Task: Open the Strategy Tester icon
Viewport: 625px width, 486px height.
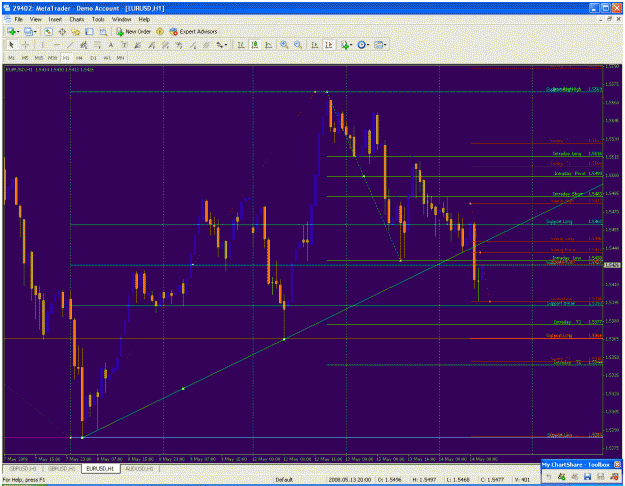Action: (x=103, y=32)
